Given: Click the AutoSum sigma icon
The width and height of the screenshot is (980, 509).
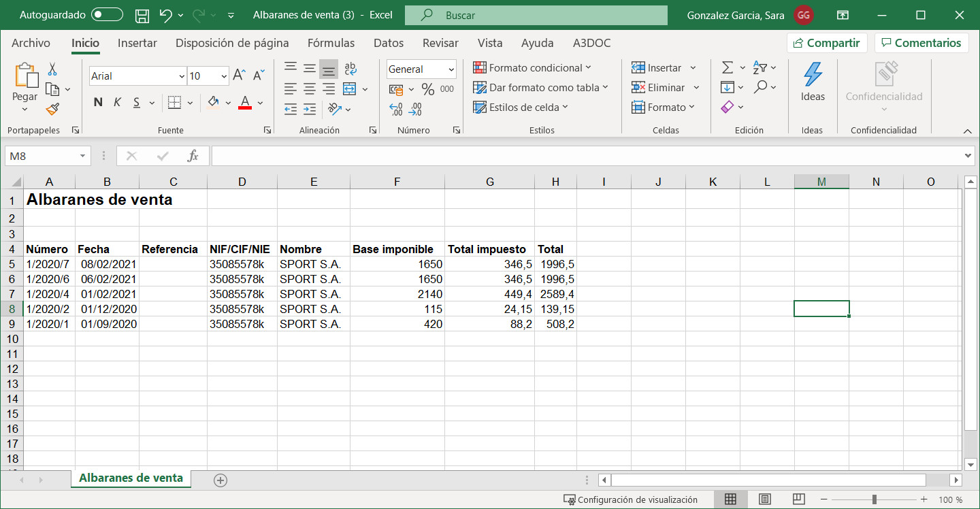Looking at the screenshot, I should point(728,67).
